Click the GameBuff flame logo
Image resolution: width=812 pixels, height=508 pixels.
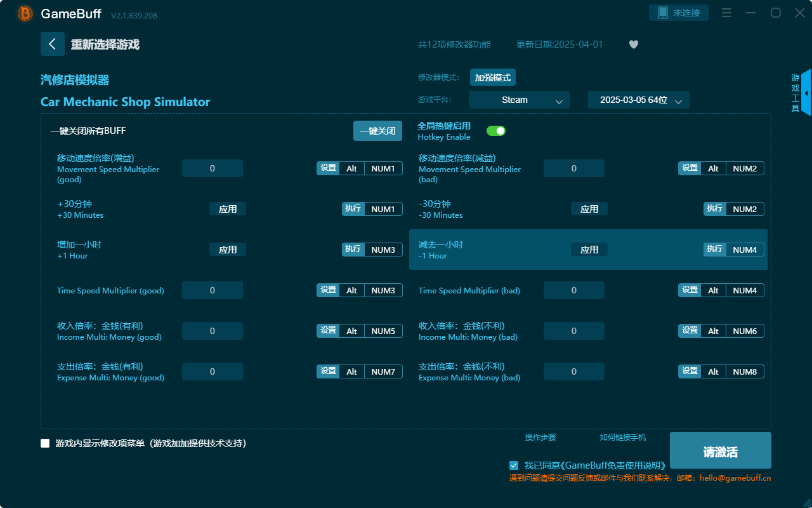tap(24, 13)
